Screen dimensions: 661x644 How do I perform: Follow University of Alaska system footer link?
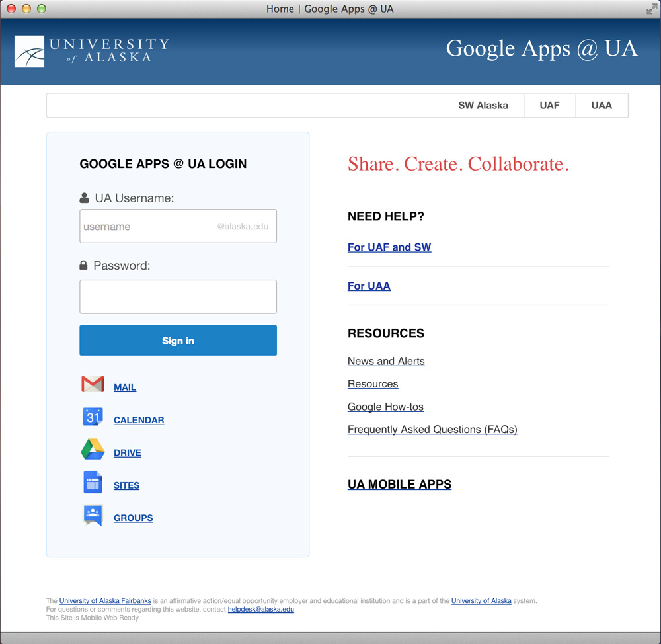(481, 600)
